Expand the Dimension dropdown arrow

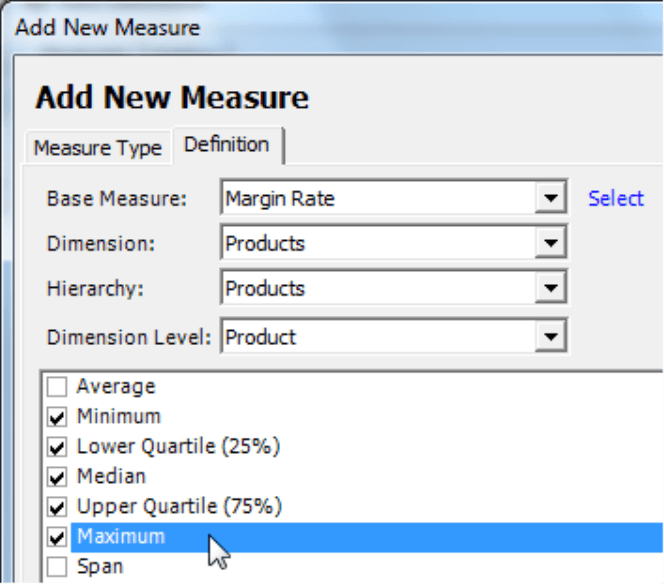(550, 243)
